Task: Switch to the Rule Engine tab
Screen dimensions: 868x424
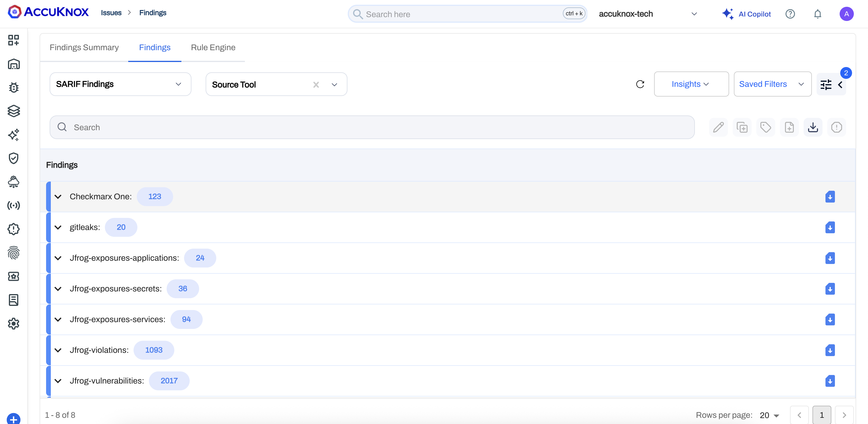Action: tap(213, 48)
